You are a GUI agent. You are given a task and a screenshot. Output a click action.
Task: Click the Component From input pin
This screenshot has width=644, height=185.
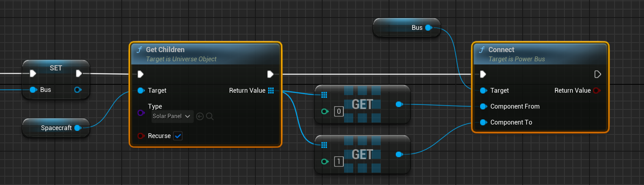(483, 107)
